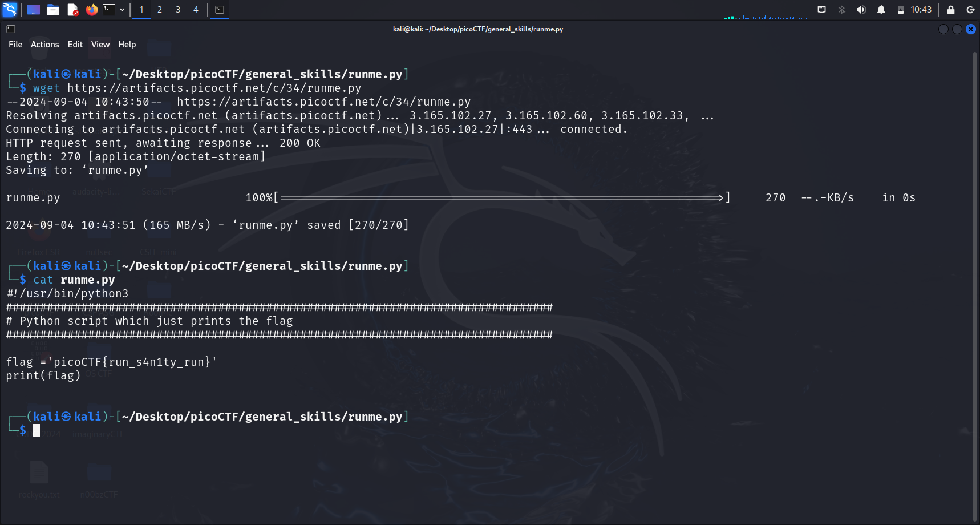Click the clock showing 10:43
The image size is (980, 525).
(921, 10)
